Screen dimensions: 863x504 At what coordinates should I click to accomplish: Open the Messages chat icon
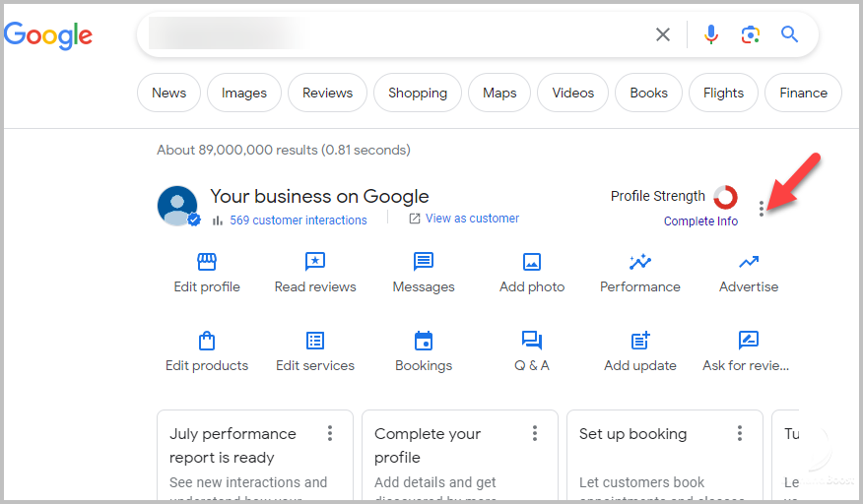click(x=424, y=262)
